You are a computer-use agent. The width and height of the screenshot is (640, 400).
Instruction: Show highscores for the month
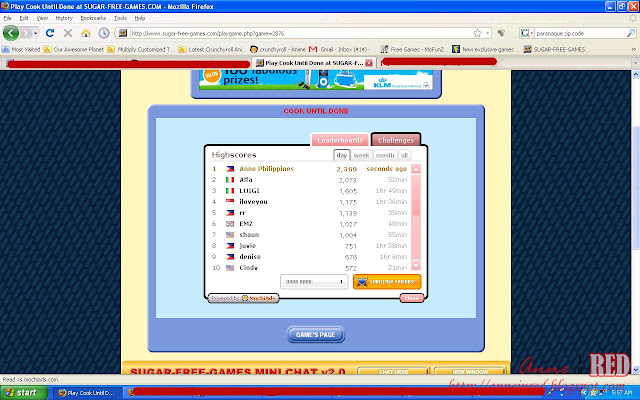coord(385,156)
